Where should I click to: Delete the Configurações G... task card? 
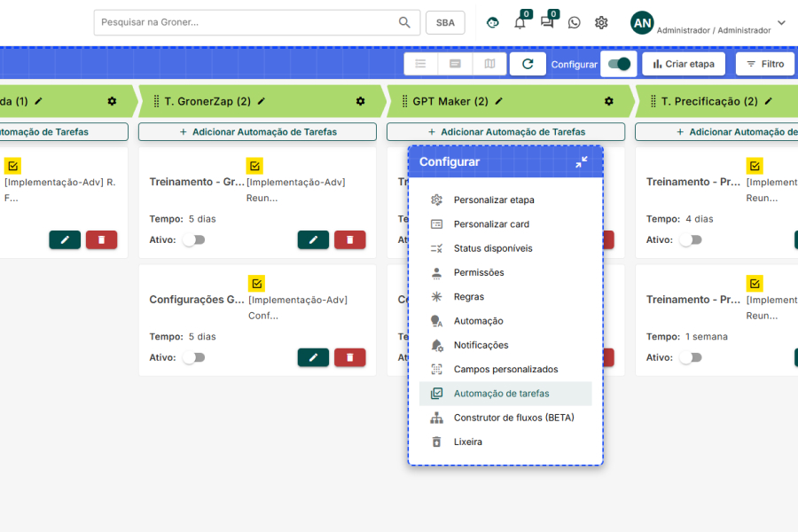coord(349,357)
